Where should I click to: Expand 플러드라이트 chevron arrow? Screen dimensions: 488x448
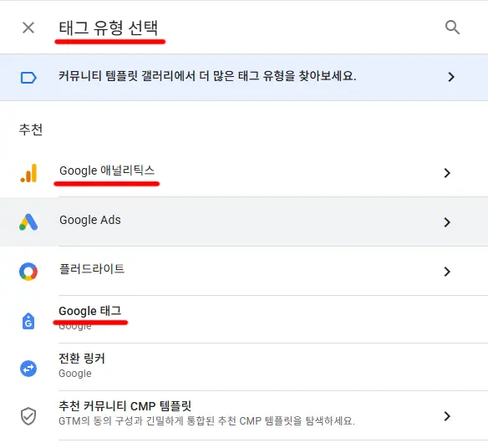pyautogui.click(x=447, y=272)
